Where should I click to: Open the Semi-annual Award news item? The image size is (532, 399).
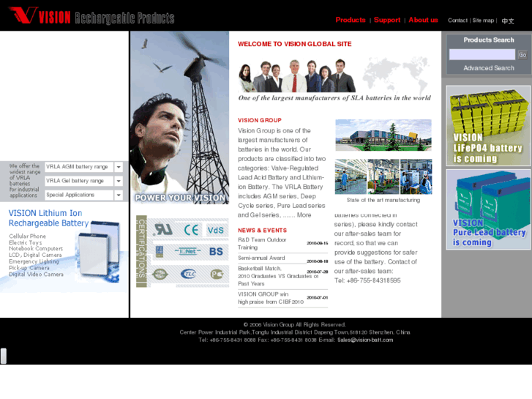point(261,258)
